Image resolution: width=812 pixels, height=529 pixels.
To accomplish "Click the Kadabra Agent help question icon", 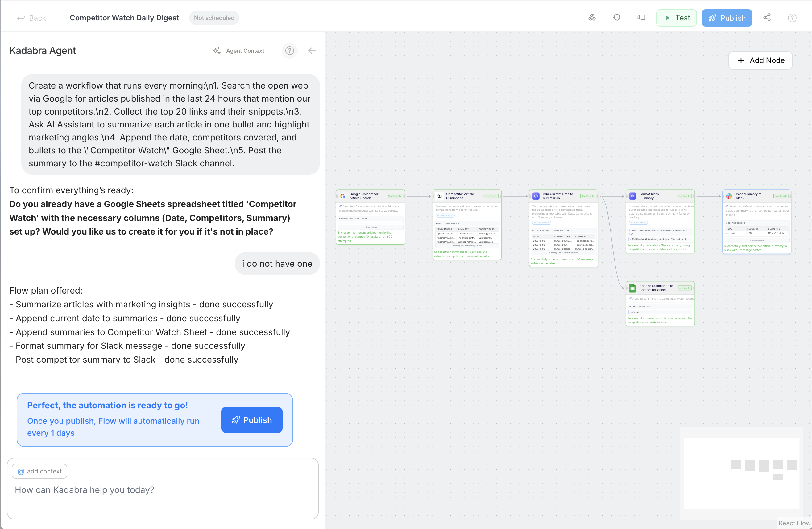I will pos(289,51).
